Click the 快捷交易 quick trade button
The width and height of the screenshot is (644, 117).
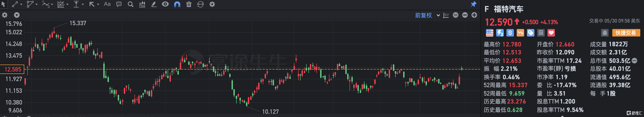coord(626,33)
